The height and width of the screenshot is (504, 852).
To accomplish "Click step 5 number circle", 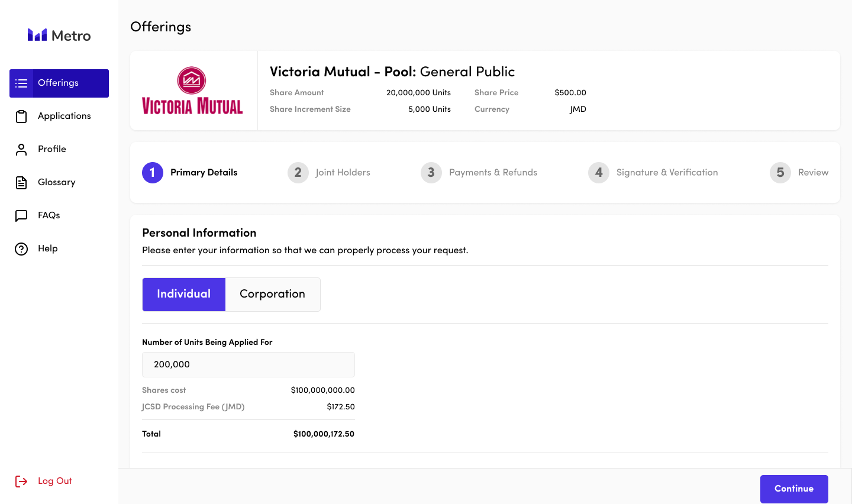I will click(780, 173).
